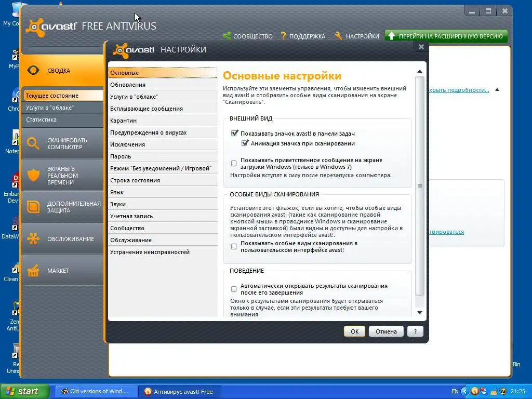Image resolution: width=532 pixels, height=399 pixels.
Task: Select Текущее состояние in the sidebar
Action: coord(63,96)
